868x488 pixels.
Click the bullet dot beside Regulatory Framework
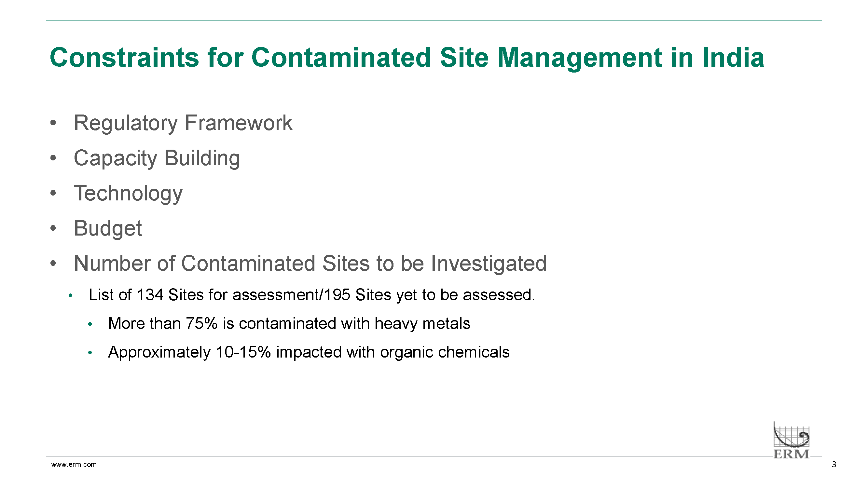[x=53, y=123]
